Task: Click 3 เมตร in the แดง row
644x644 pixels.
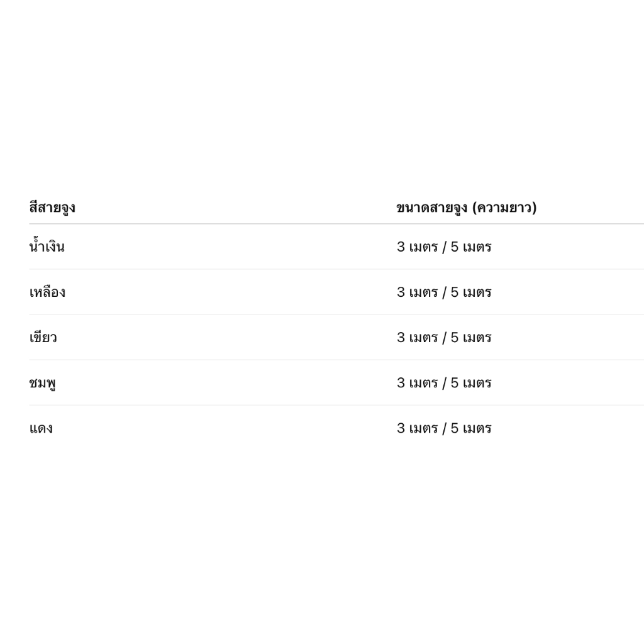Action: 417,429
